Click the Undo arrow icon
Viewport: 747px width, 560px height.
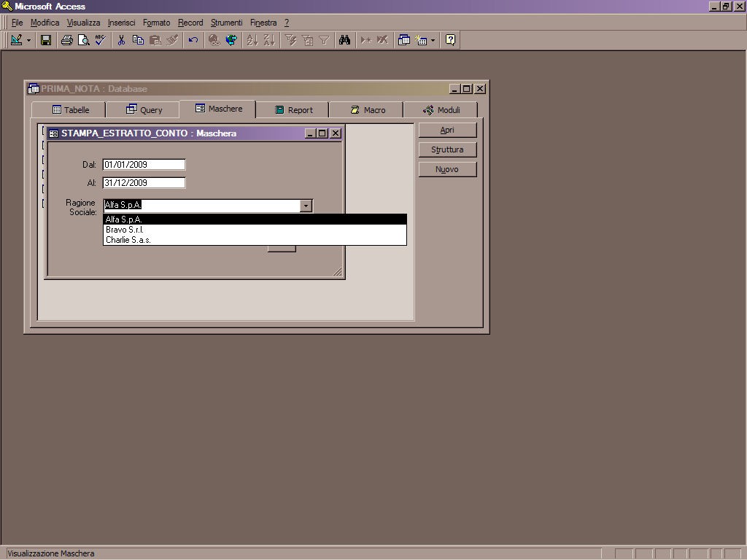click(x=193, y=40)
